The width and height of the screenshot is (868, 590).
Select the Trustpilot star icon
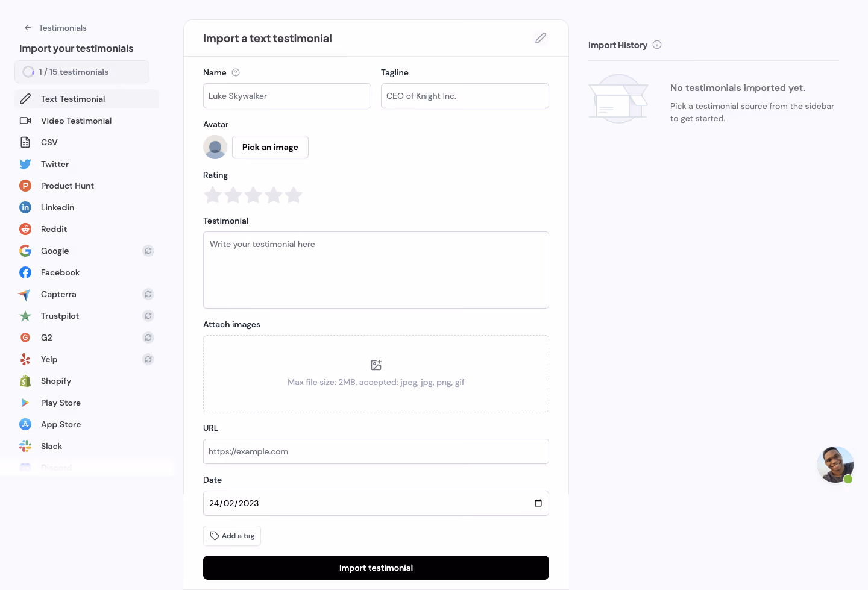tap(25, 316)
